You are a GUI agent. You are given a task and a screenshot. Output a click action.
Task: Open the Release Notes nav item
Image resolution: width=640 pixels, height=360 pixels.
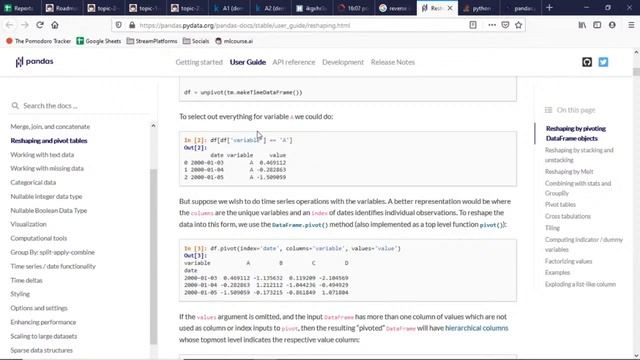click(x=393, y=62)
